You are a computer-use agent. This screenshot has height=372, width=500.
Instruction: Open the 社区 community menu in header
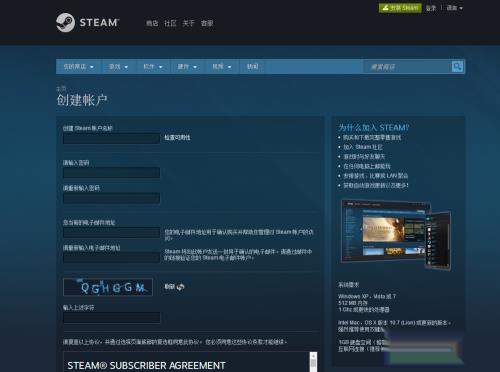(x=170, y=23)
